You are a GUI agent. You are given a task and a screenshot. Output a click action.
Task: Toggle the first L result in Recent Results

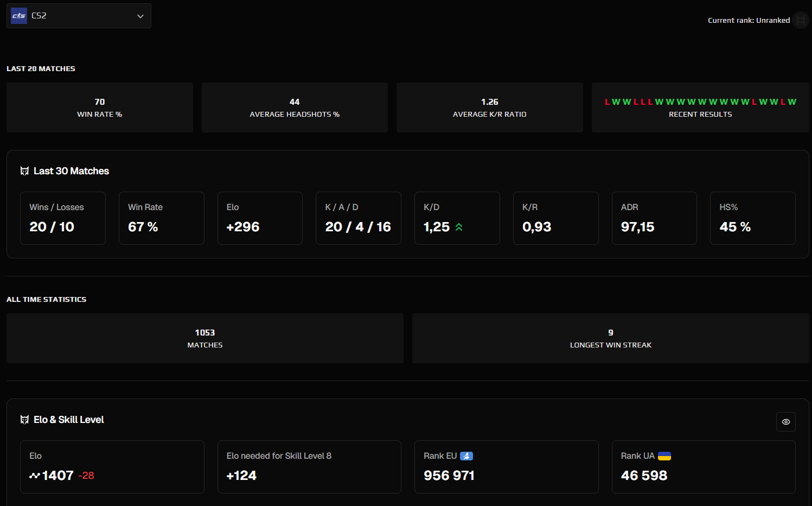(607, 102)
